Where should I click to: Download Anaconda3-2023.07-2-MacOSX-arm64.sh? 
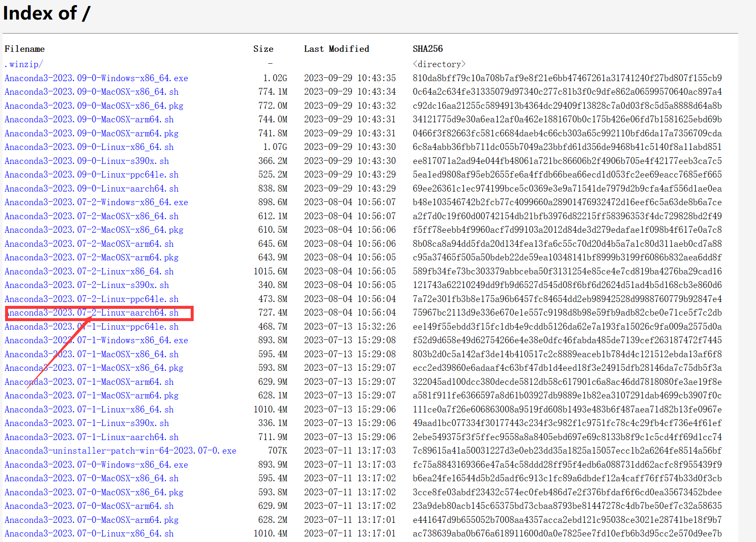89,244
